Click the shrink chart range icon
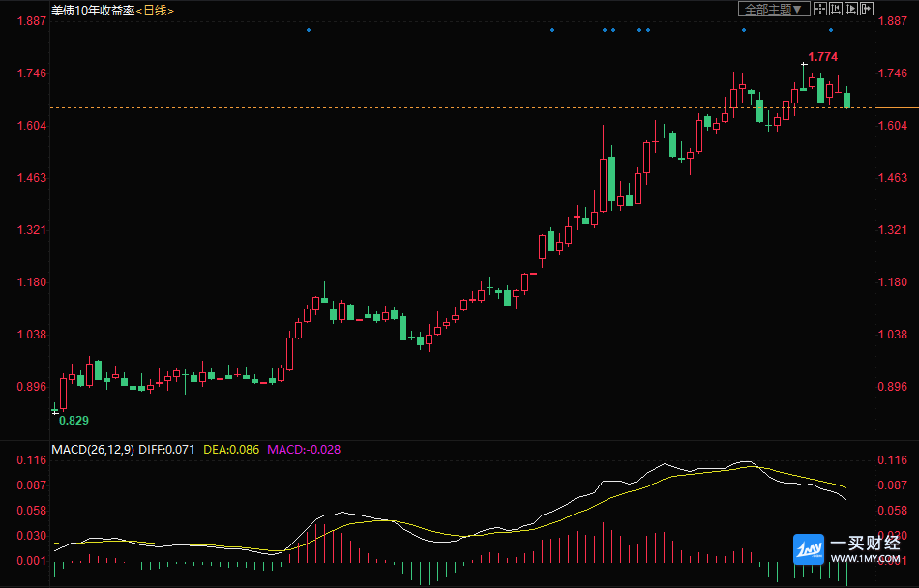 (x=836, y=9)
